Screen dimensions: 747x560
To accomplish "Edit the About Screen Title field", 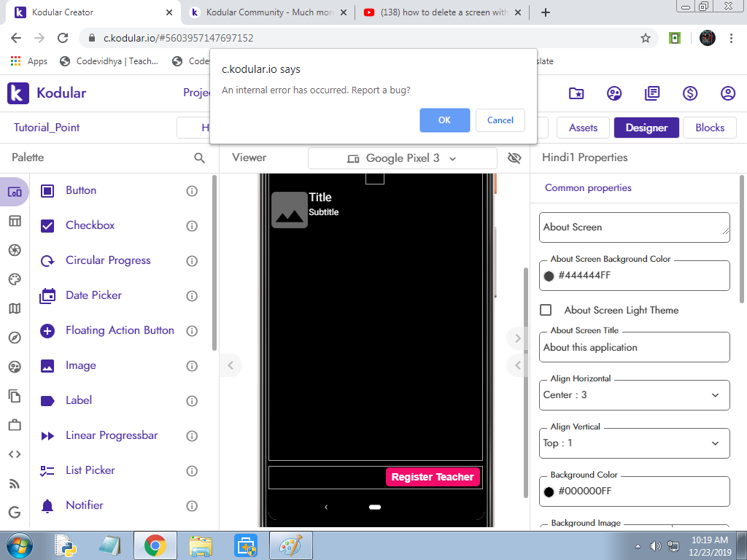I will coord(634,347).
